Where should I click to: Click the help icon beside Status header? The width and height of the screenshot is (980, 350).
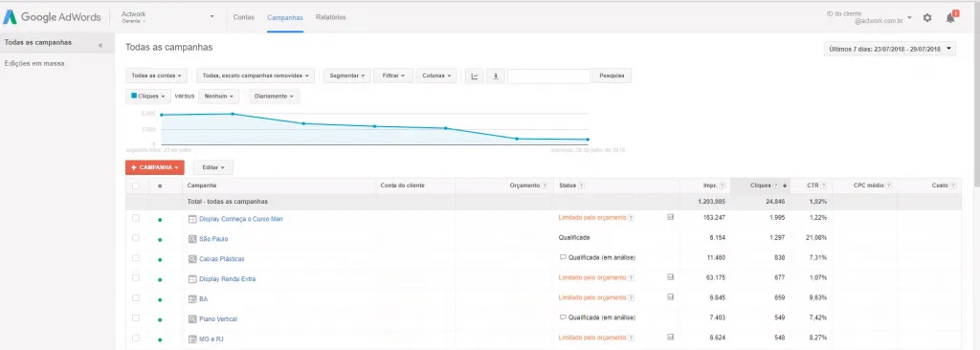[581, 186]
